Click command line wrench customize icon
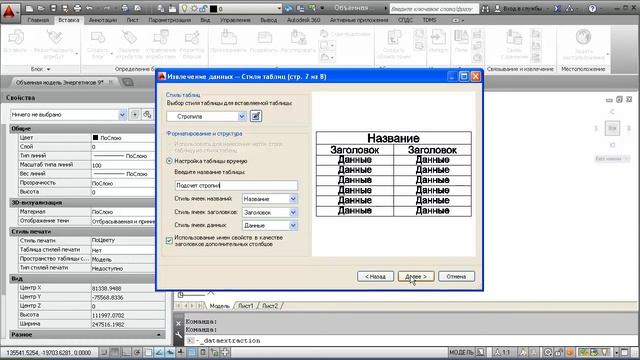640x360 pixels. point(179,335)
